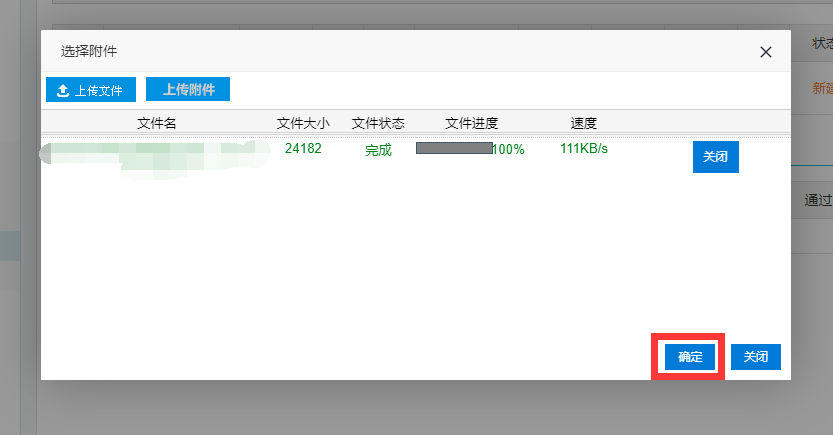This screenshot has height=435, width=833.
Task: Select the 文件进度 column header
Action: click(x=471, y=124)
